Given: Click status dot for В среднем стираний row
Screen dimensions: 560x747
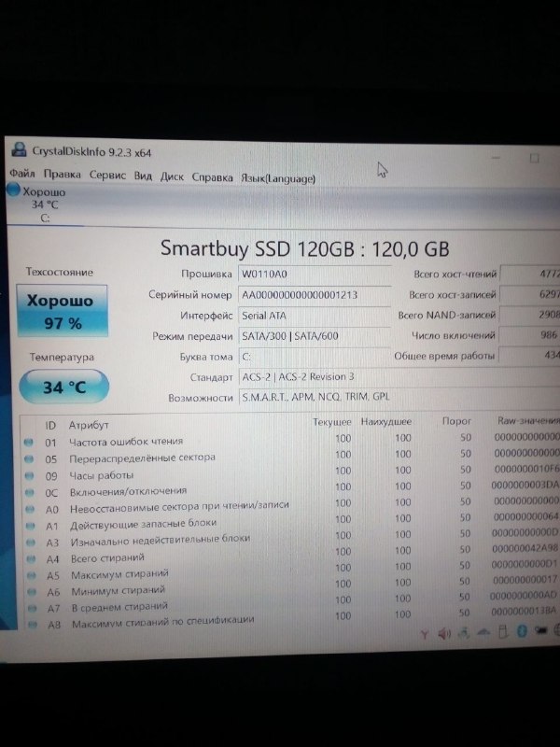Looking at the screenshot, I should click(33, 609).
